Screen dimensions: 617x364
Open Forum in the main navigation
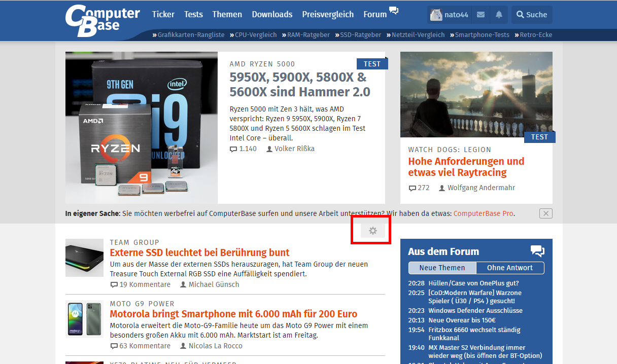click(x=375, y=14)
